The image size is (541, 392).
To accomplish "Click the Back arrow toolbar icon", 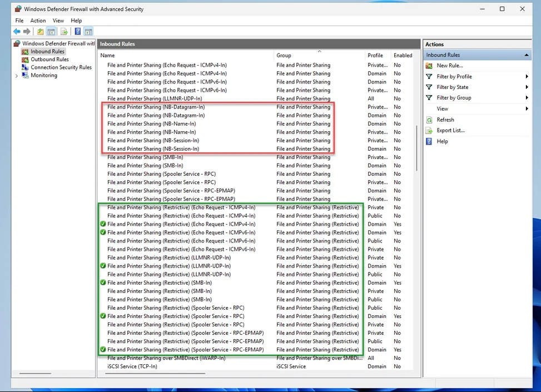I will pos(17,32).
